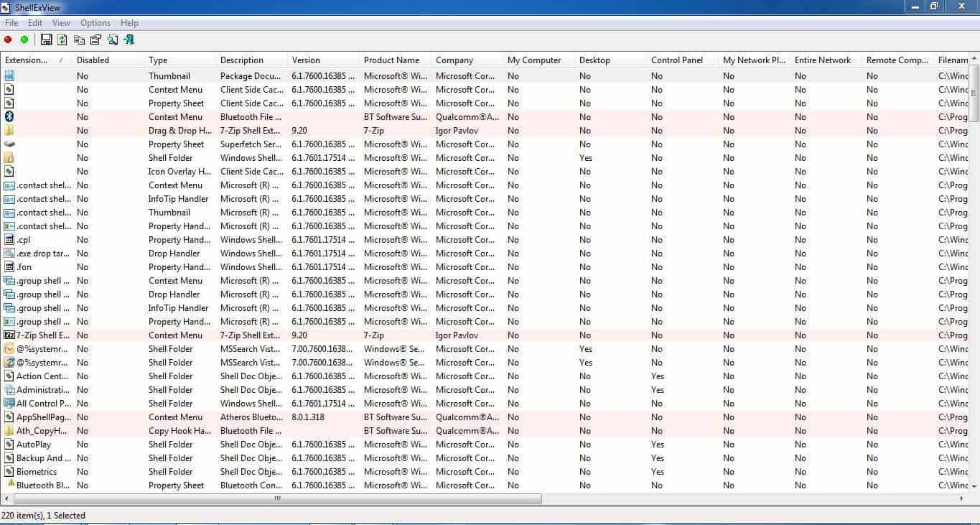Click the AutoPlay extension name
This screenshot has width=980, height=525.
point(34,445)
